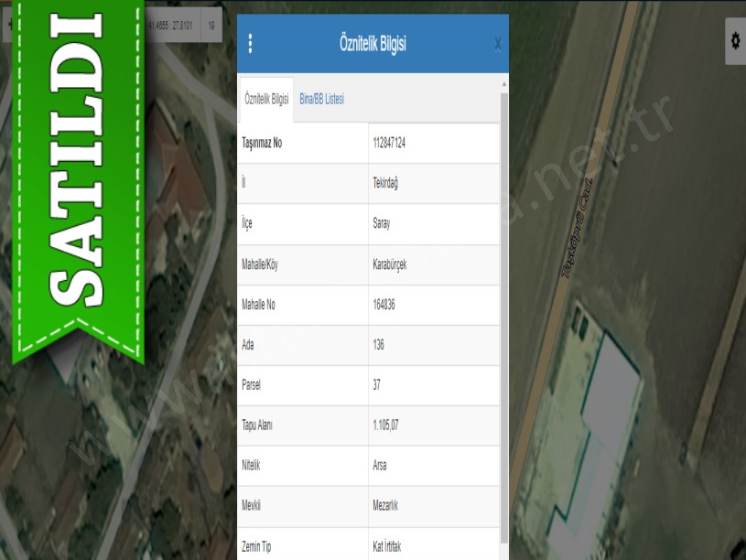Switch to the Bina/BB Listesi tab
The height and width of the screenshot is (560, 746).
coord(321,99)
